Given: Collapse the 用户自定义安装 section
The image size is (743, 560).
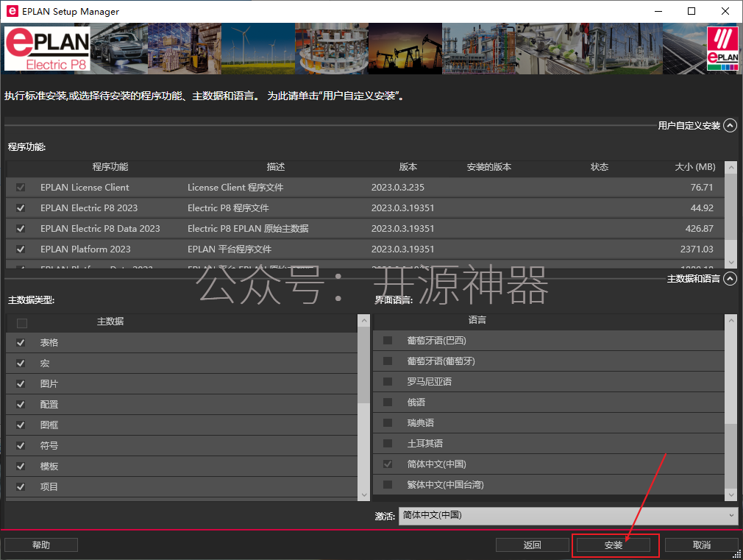Looking at the screenshot, I should (730, 125).
